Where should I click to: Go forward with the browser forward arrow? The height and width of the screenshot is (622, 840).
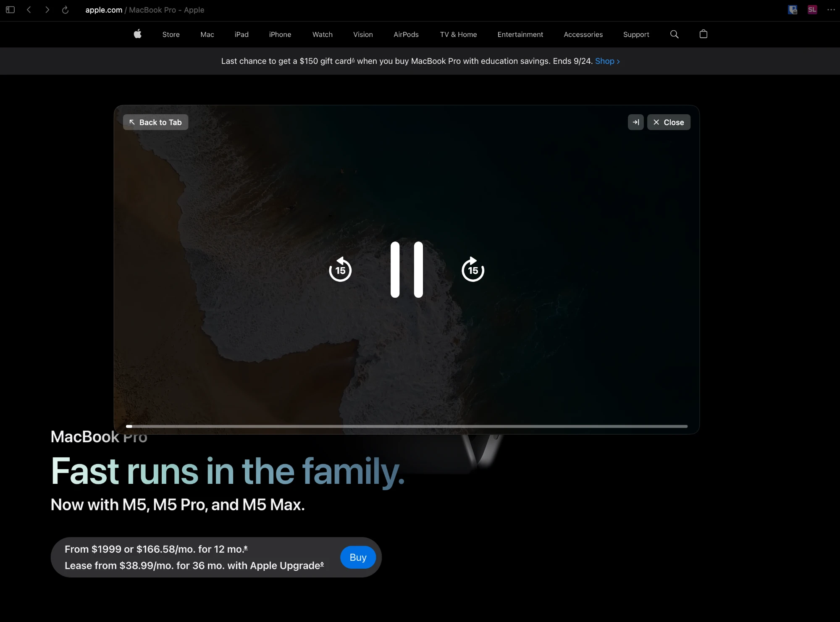point(47,10)
